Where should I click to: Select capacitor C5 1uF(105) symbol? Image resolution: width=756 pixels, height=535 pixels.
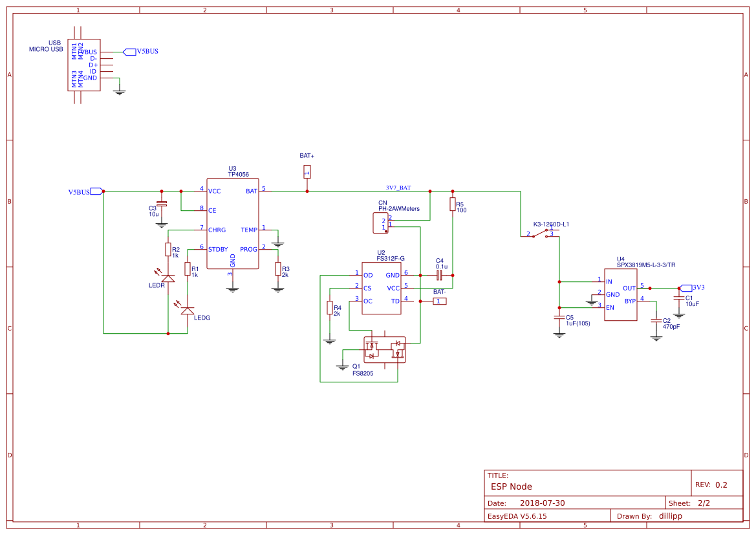tap(559, 318)
